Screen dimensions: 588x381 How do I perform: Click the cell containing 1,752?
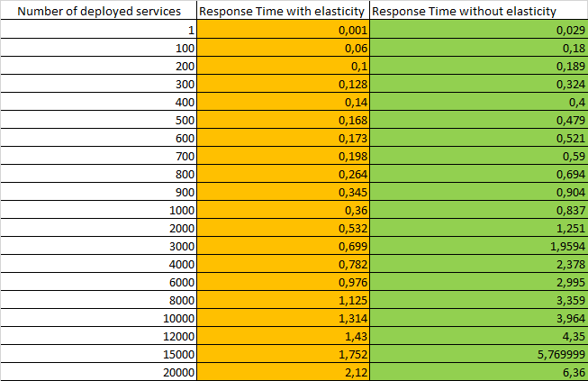pyautogui.click(x=283, y=353)
